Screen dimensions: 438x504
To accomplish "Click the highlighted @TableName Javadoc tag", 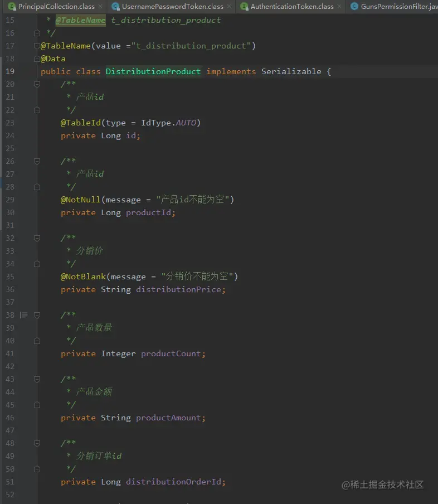I will (80, 20).
